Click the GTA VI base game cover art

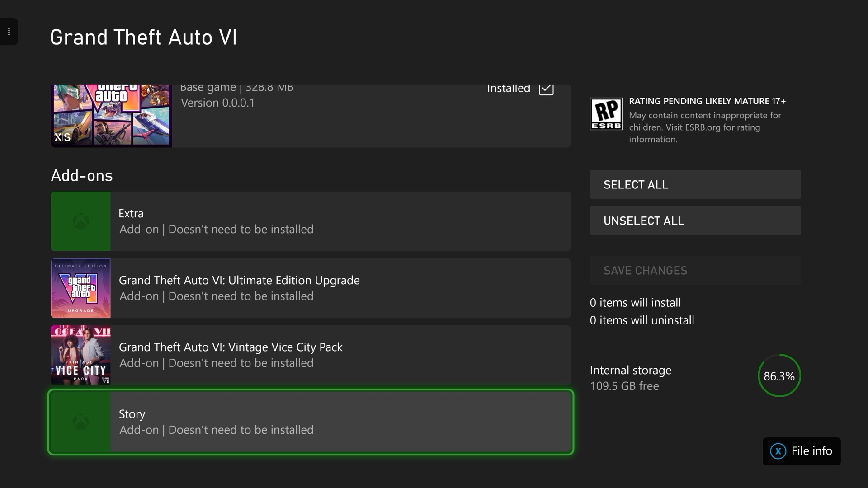tap(111, 116)
